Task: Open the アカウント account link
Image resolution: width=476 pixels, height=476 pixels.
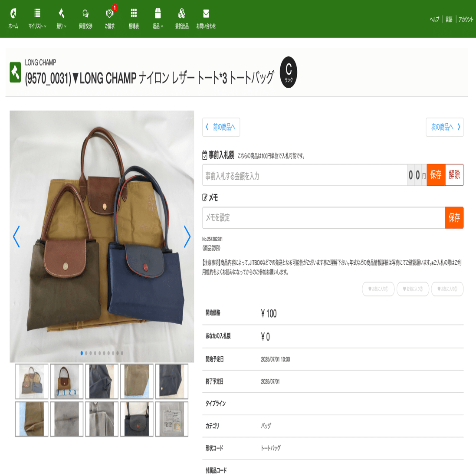Action: pos(466,20)
